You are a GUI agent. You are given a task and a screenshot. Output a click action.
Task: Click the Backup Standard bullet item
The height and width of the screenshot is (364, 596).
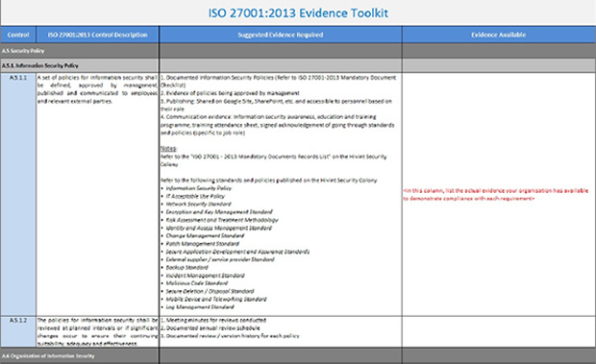coord(187,267)
